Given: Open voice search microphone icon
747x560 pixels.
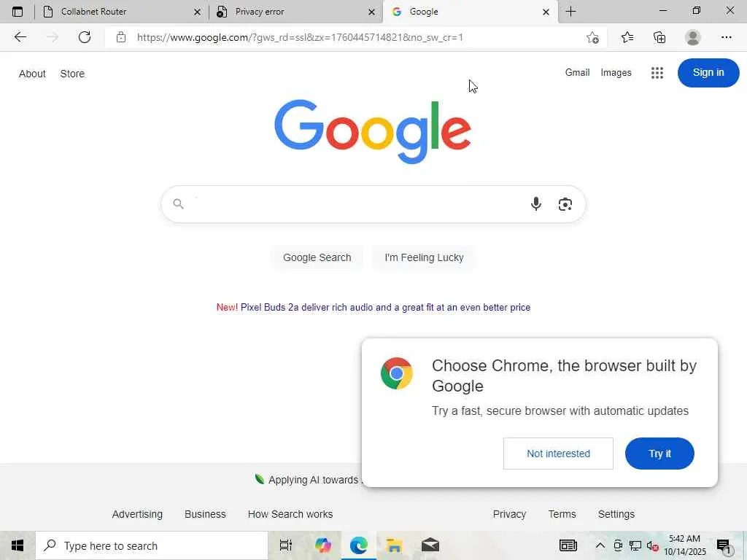Looking at the screenshot, I should point(536,204).
